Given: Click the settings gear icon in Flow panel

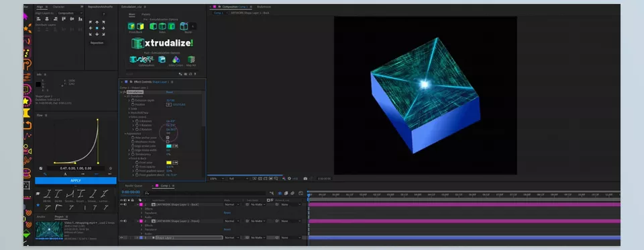Looking at the screenshot, I should (x=111, y=168).
